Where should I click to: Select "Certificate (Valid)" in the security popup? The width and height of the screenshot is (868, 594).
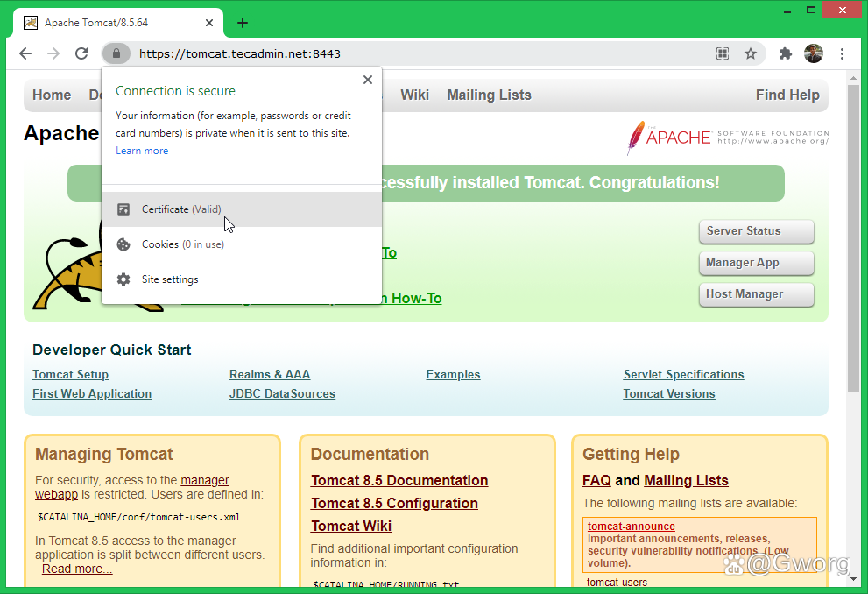(x=180, y=209)
